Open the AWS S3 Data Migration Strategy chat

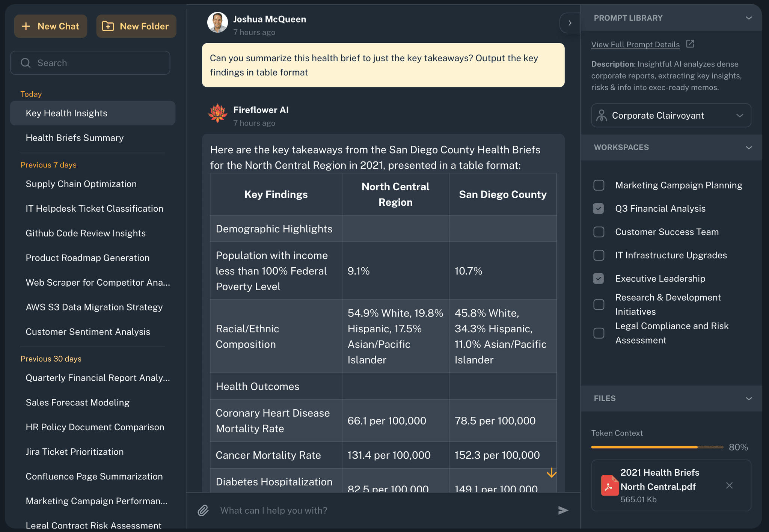click(93, 307)
